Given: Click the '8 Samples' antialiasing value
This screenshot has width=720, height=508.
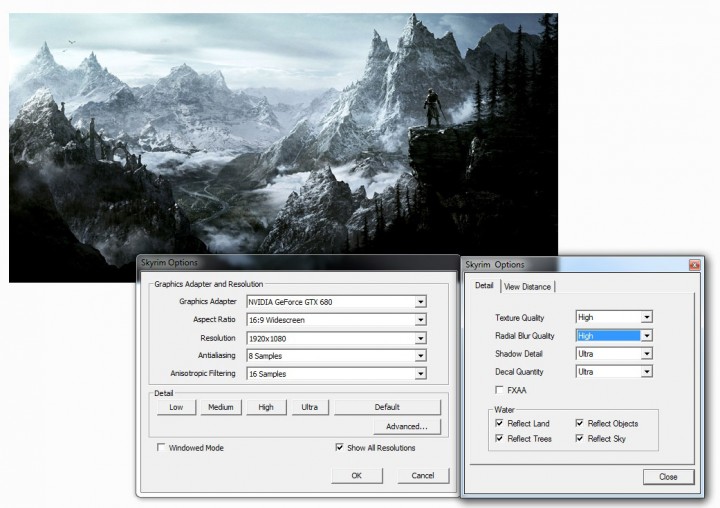Looking at the screenshot, I should [x=265, y=356].
